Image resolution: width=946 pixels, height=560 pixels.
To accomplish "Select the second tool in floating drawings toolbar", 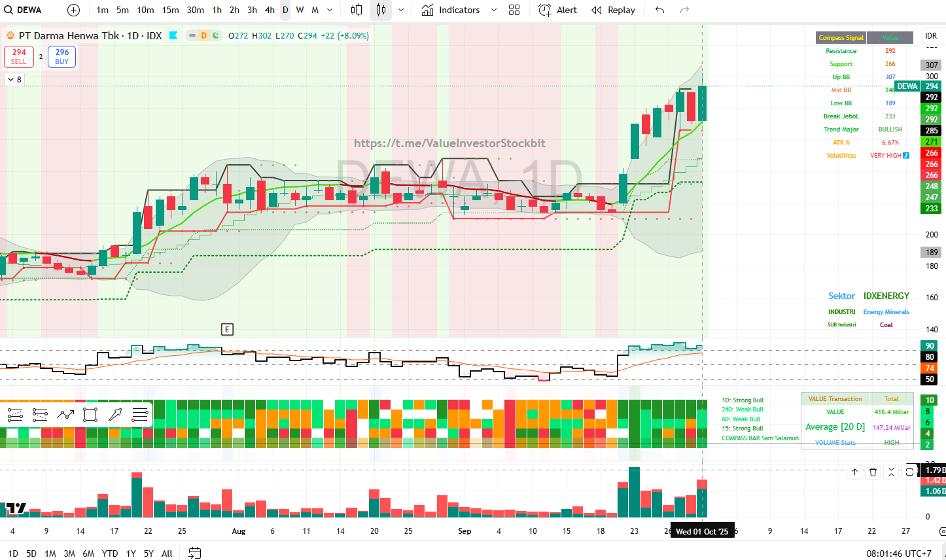I will (x=40, y=414).
